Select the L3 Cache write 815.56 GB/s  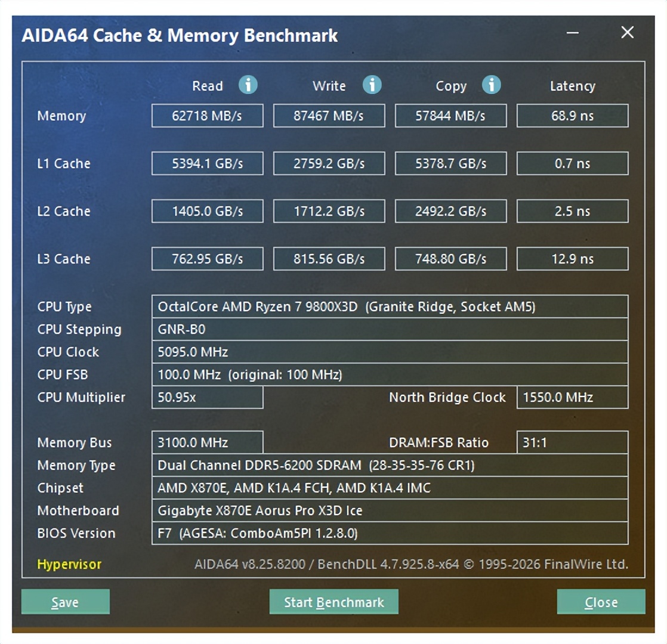[329, 258]
